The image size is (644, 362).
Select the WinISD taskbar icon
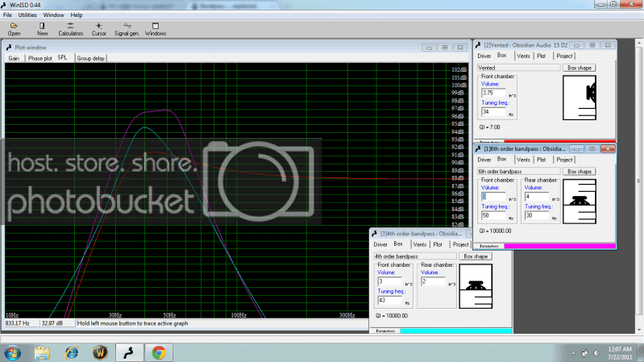click(x=129, y=353)
